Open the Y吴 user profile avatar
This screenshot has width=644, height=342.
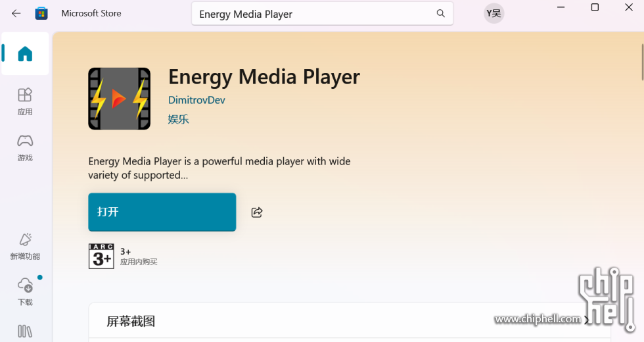494,14
